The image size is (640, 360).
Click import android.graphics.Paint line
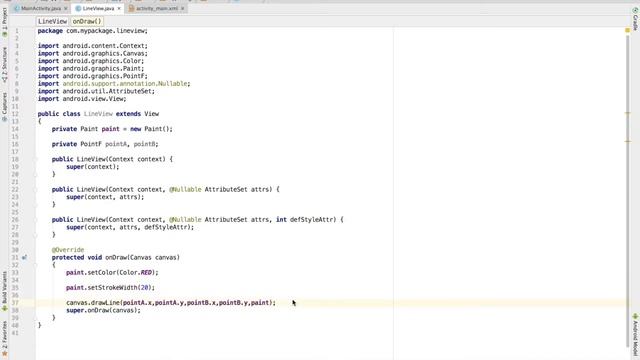(x=91, y=69)
